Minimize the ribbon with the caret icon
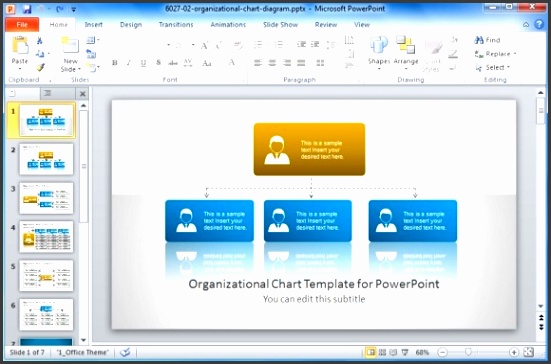This screenshot has height=364, width=551. (x=526, y=25)
